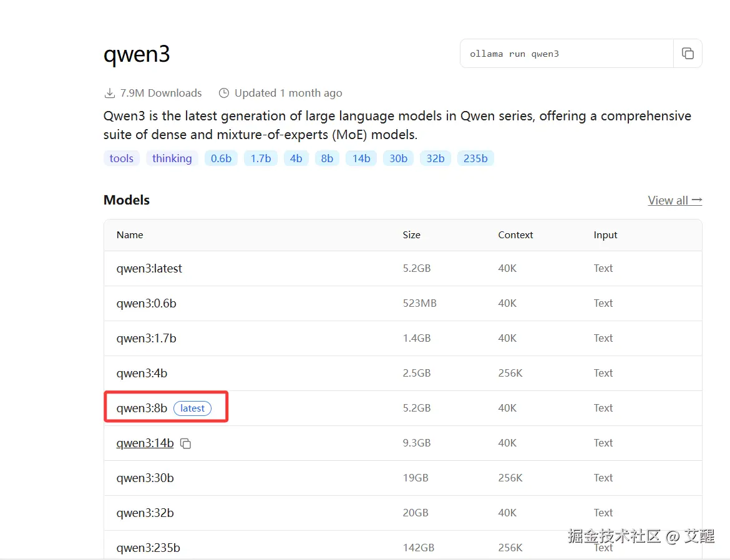Click the 7.9M Downloads text

click(161, 93)
